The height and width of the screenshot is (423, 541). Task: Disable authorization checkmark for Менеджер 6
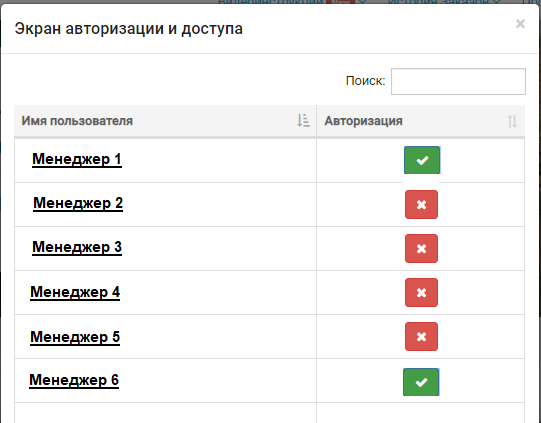tap(421, 382)
